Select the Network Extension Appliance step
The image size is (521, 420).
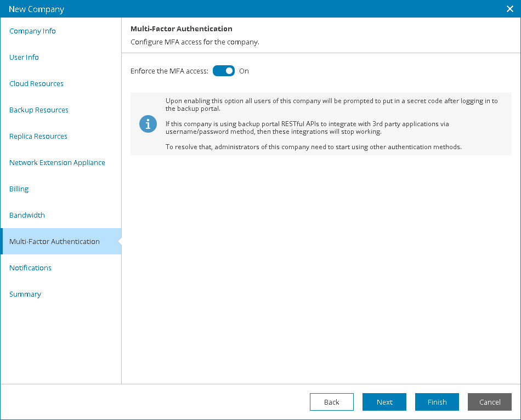(57, 163)
